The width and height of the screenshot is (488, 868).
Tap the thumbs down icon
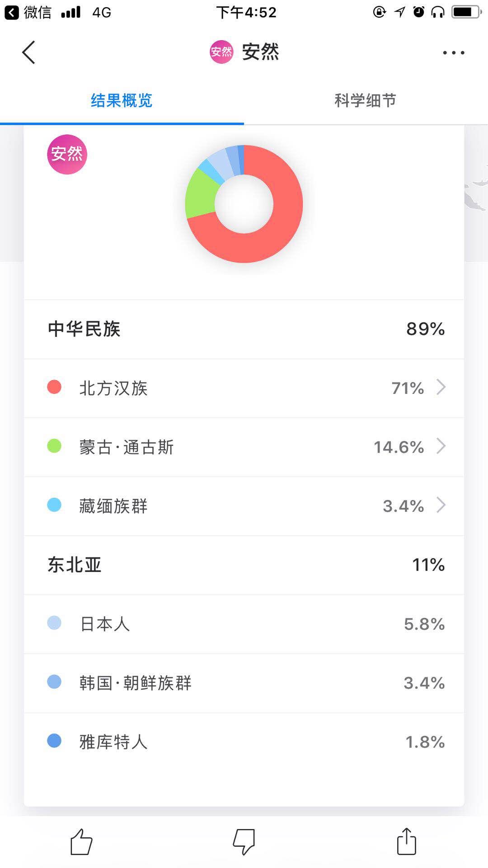pyautogui.click(x=244, y=842)
